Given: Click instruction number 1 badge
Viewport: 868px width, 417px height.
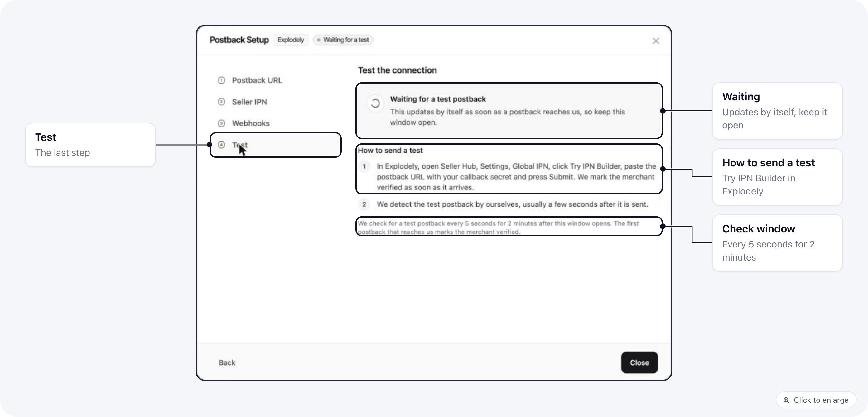Looking at the screenshot, I should pyautogui.click(x=364, y=166).
